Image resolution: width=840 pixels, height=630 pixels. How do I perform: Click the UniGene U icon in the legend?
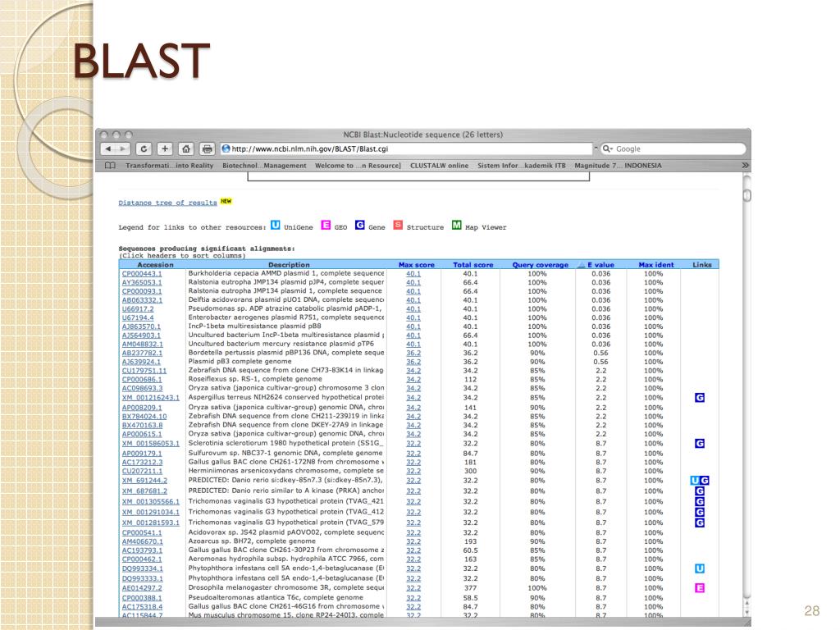276,225
